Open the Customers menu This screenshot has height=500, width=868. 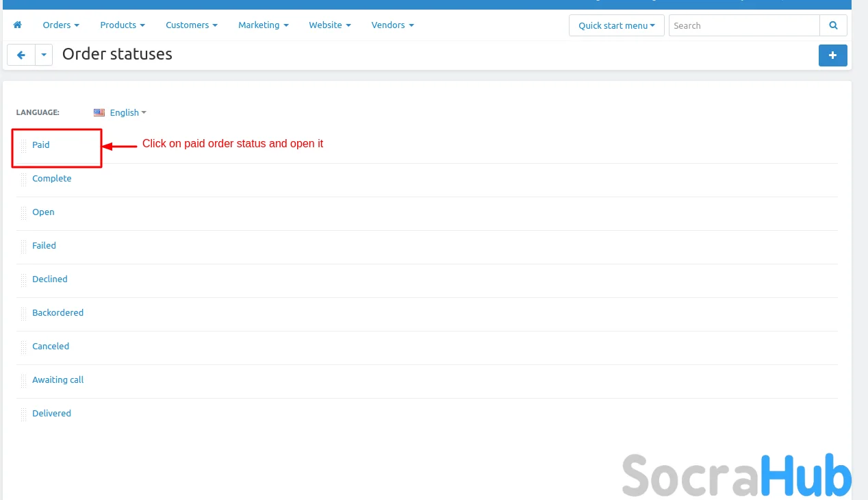point(192,25)
